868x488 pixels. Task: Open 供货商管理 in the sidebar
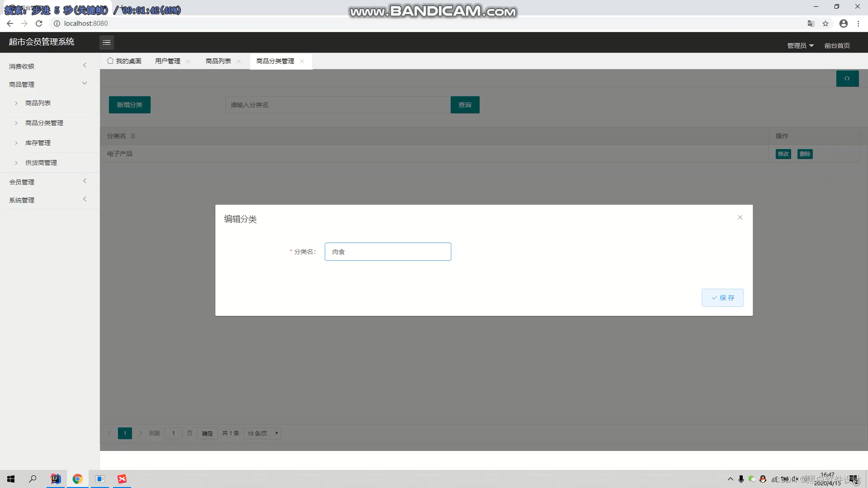coord(50,163)
